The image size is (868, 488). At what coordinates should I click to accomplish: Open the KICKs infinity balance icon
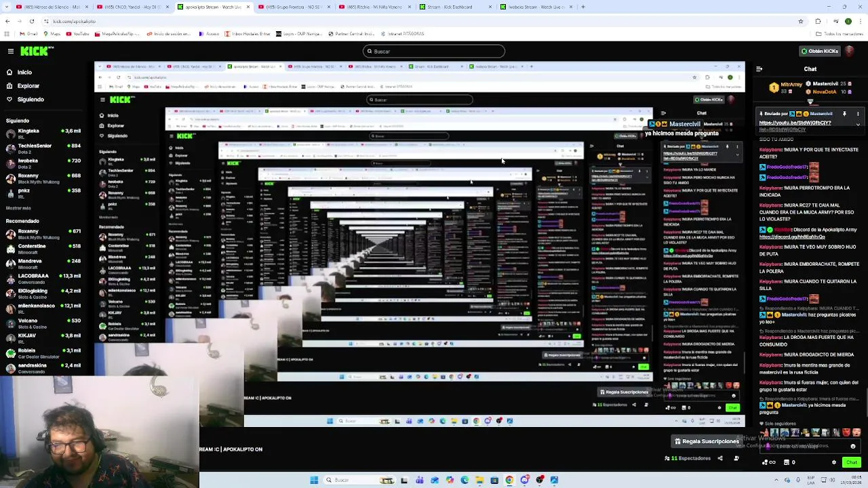click(769, 463)
